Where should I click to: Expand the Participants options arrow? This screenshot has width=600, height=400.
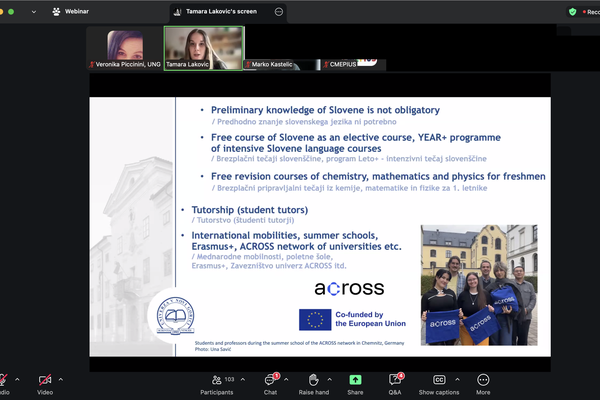click(x=243, y=380)
